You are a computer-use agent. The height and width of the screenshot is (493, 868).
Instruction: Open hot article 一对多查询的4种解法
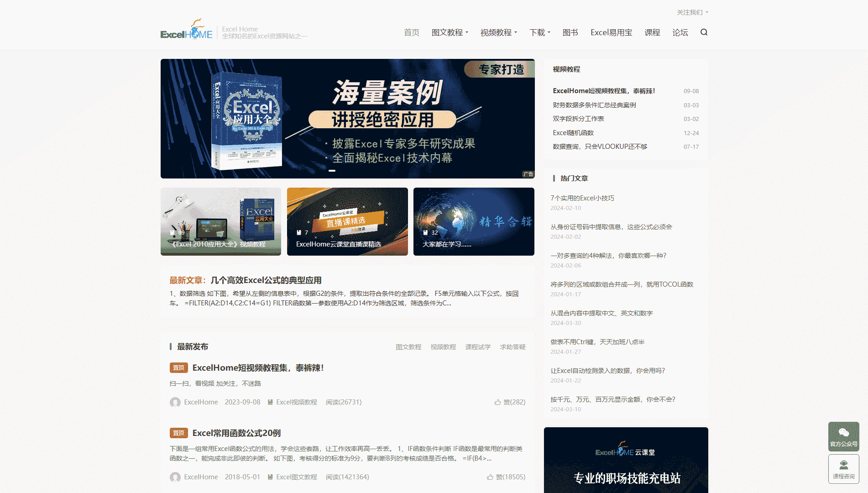click(x=608, y=256)
